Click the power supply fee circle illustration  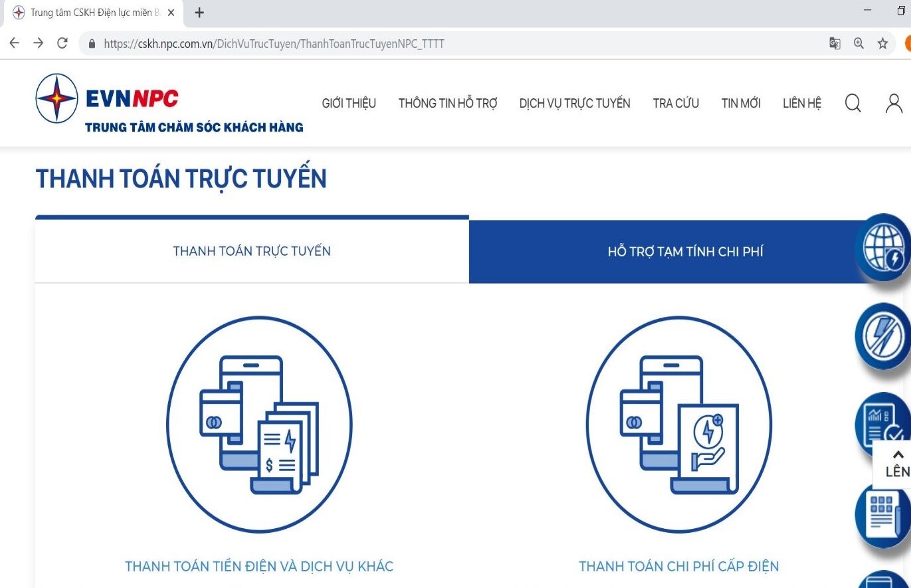[679, 425]
